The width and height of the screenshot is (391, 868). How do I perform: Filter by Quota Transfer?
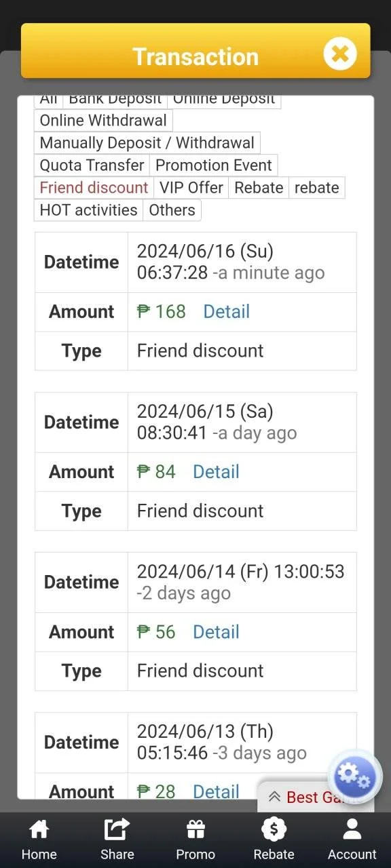pos(92,165)
